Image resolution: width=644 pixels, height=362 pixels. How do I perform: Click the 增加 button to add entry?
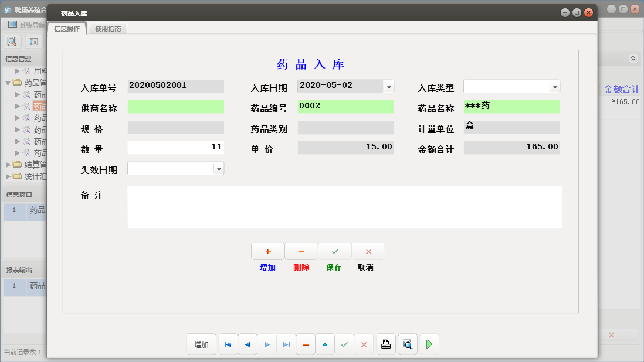(x=267, y=251)
